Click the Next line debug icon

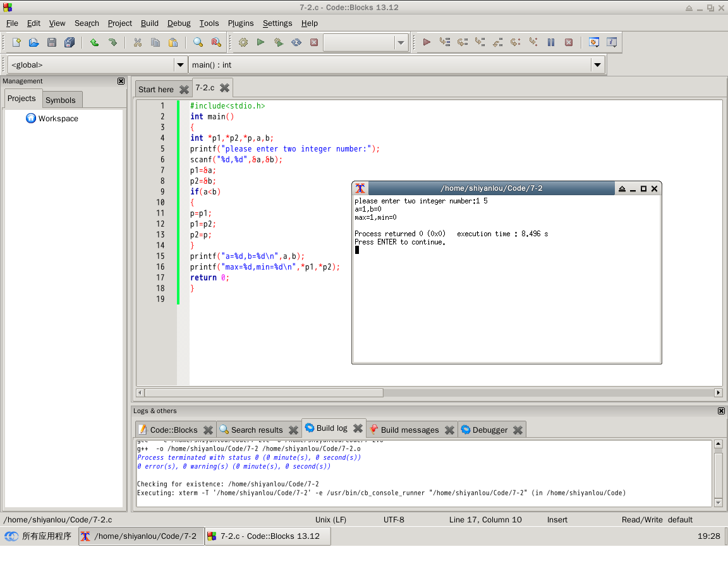[x=463, y=43]
